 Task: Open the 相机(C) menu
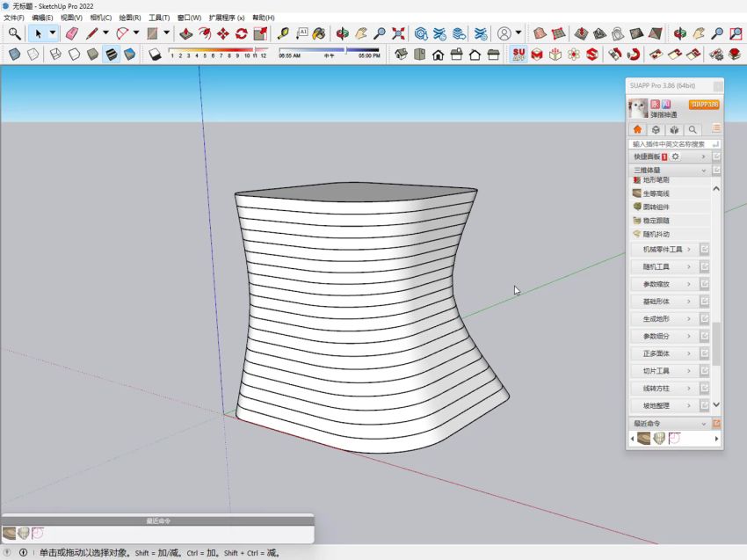100,18
